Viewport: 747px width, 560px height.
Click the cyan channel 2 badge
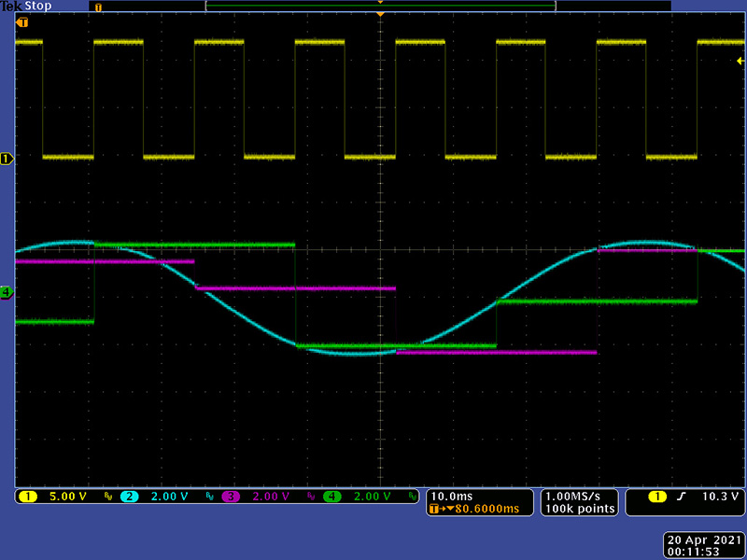tap(129, 497)
